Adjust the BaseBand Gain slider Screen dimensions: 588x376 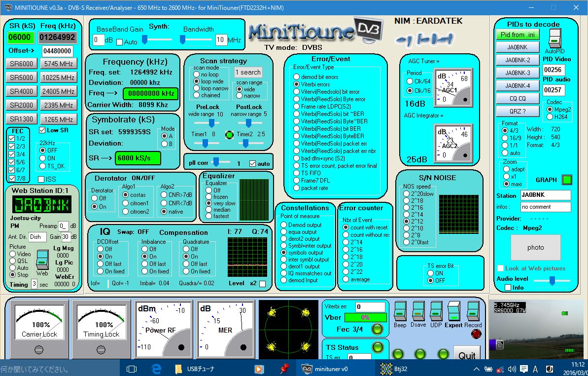pos(144,40)
